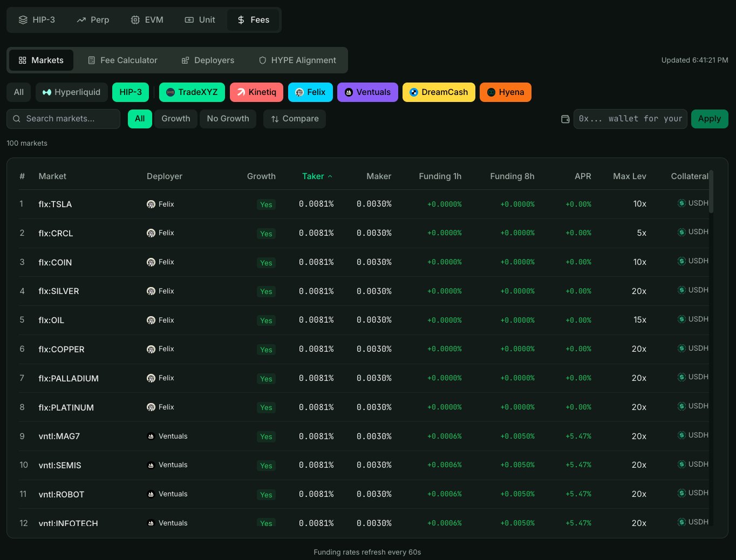Open the Compare markets button

[295, 119]
